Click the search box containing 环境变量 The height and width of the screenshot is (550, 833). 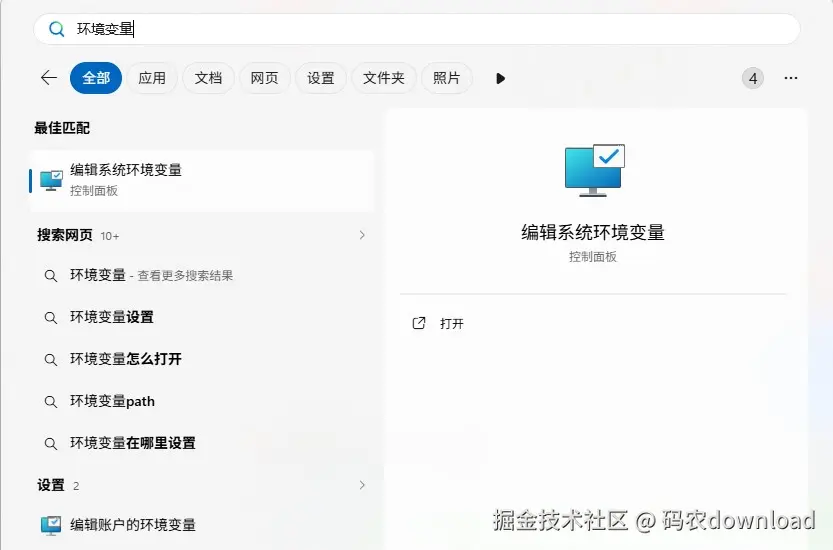[x=416, y=29]
